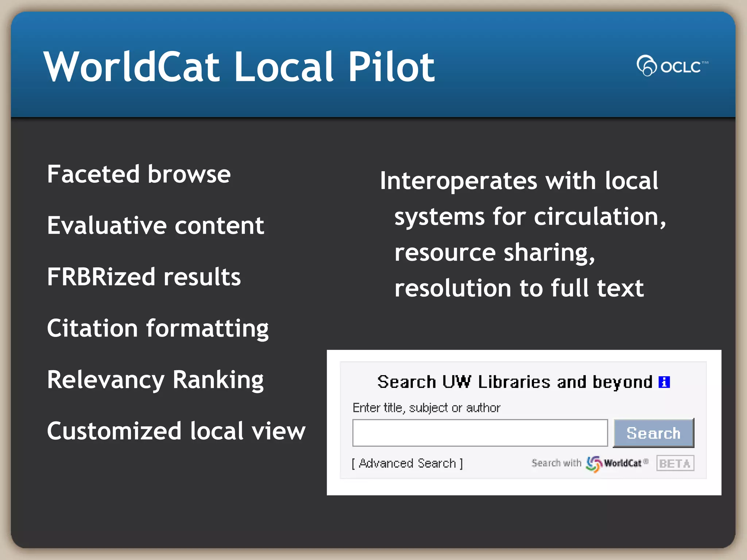Viewport: 747px width, 560px height.
Task: Click the 'resource sharing,' line
Action: 495,253
